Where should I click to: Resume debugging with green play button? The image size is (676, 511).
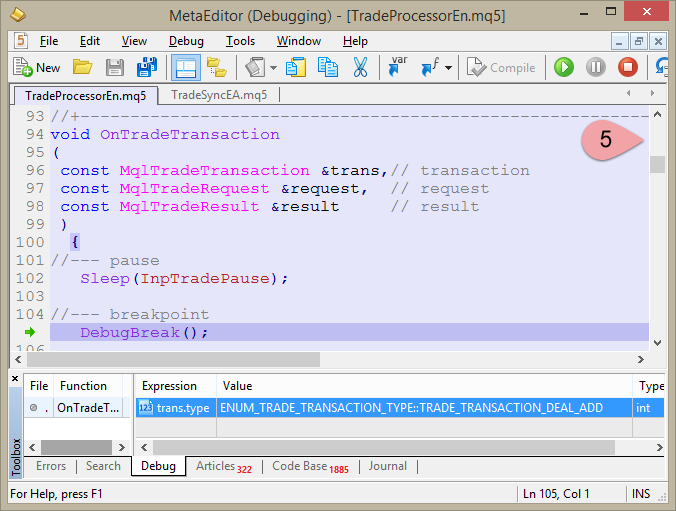(x=563, y=67)
